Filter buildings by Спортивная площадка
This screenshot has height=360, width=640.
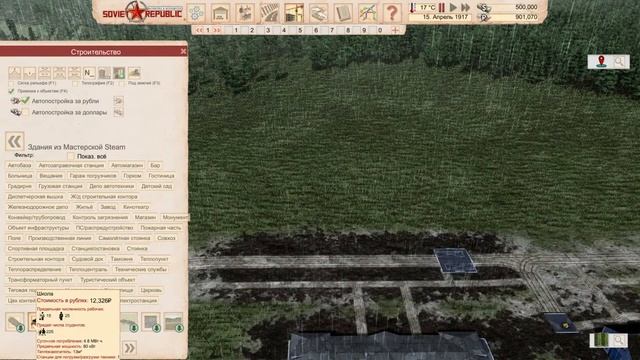pos(36,249)
